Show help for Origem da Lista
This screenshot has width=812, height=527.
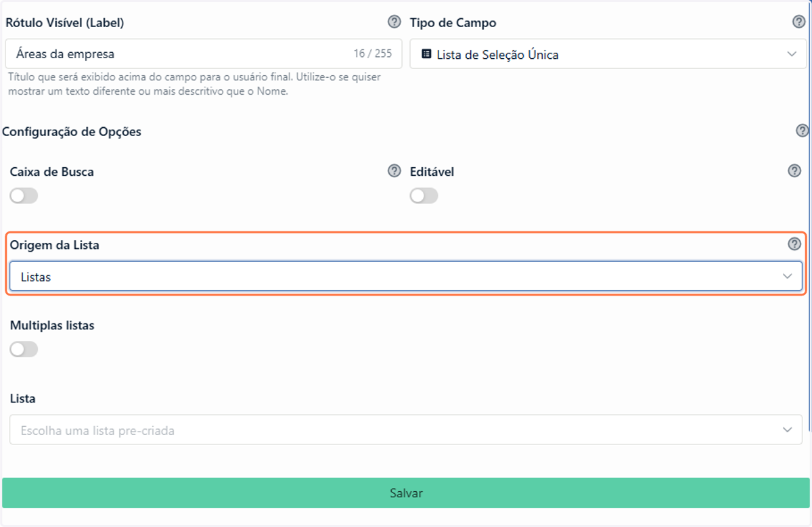795,244
